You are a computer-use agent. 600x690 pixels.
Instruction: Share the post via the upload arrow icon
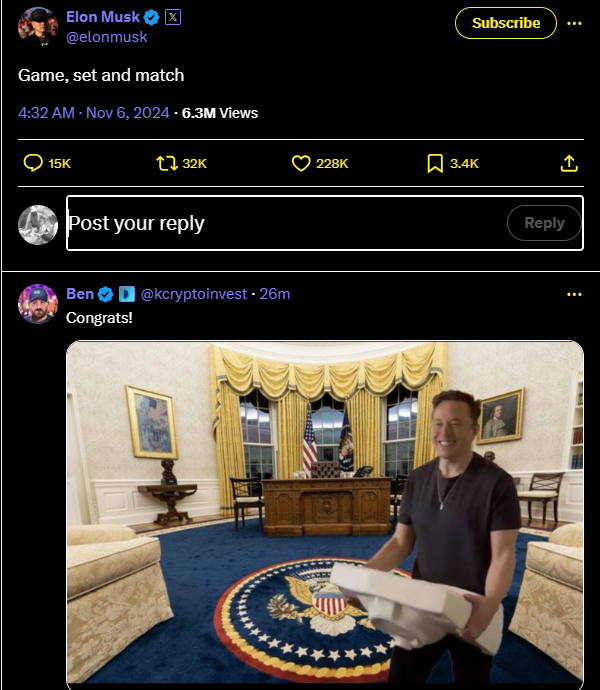coord(569,163)
